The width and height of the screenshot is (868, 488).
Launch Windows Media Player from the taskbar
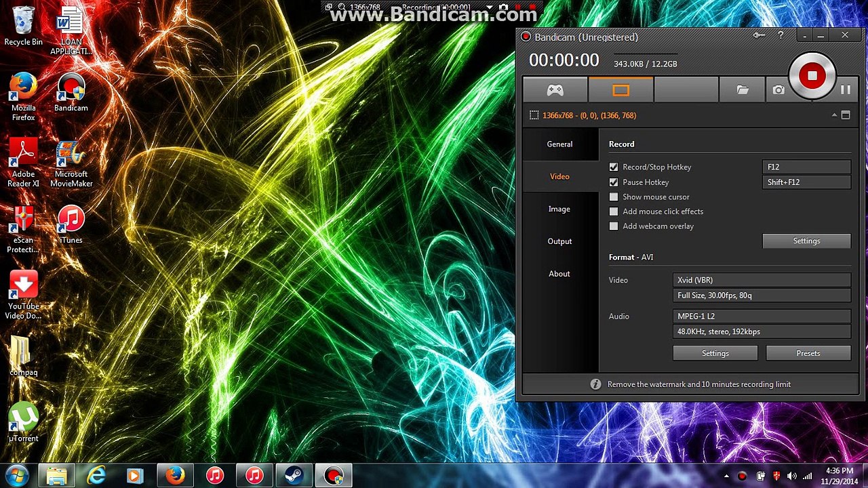click(x=135, y=476)
